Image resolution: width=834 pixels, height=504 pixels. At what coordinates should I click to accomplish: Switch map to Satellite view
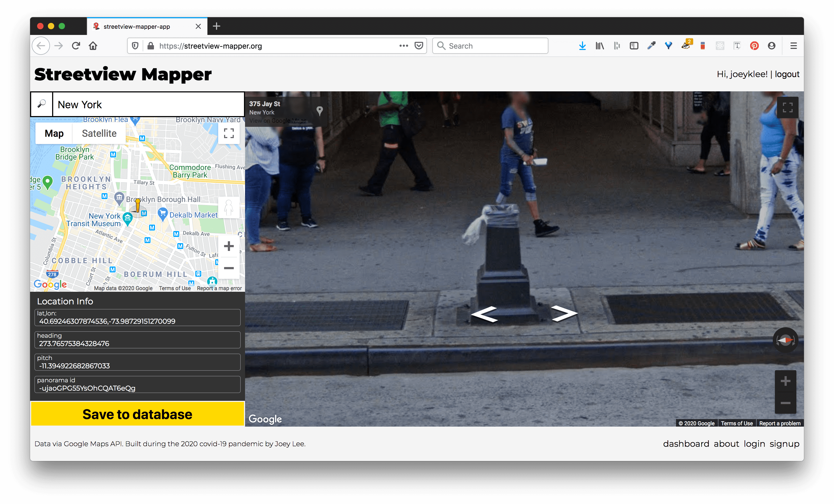[x=99, y=133]
